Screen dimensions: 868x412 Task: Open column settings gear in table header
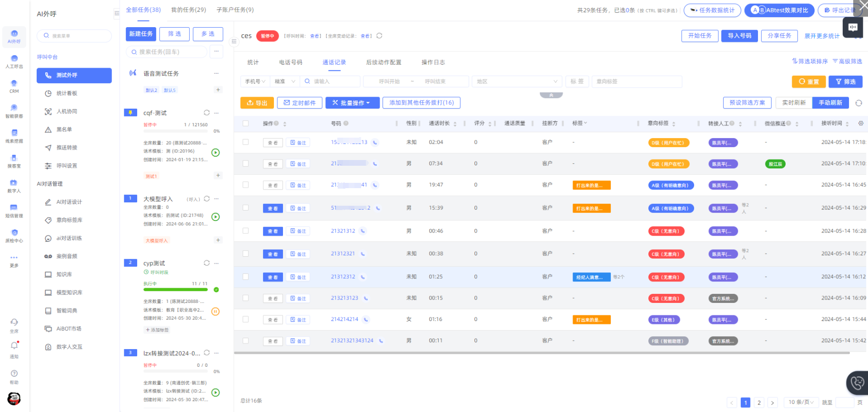pyautogui.click(x=860, y=123)
